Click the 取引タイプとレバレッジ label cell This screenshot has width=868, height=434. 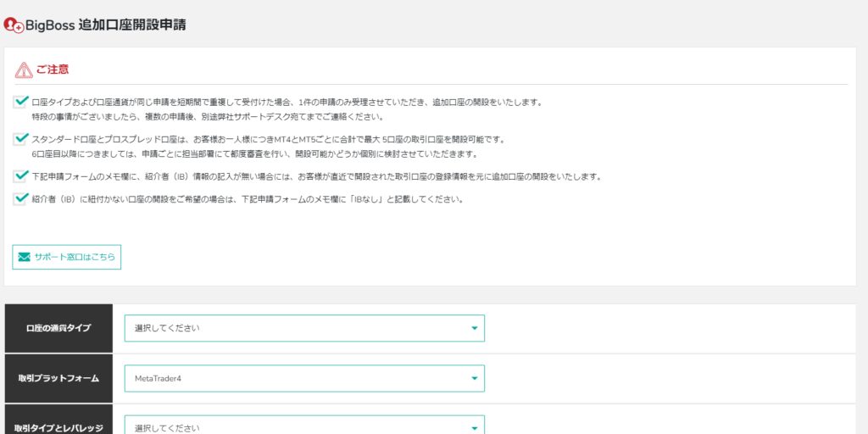58,420
